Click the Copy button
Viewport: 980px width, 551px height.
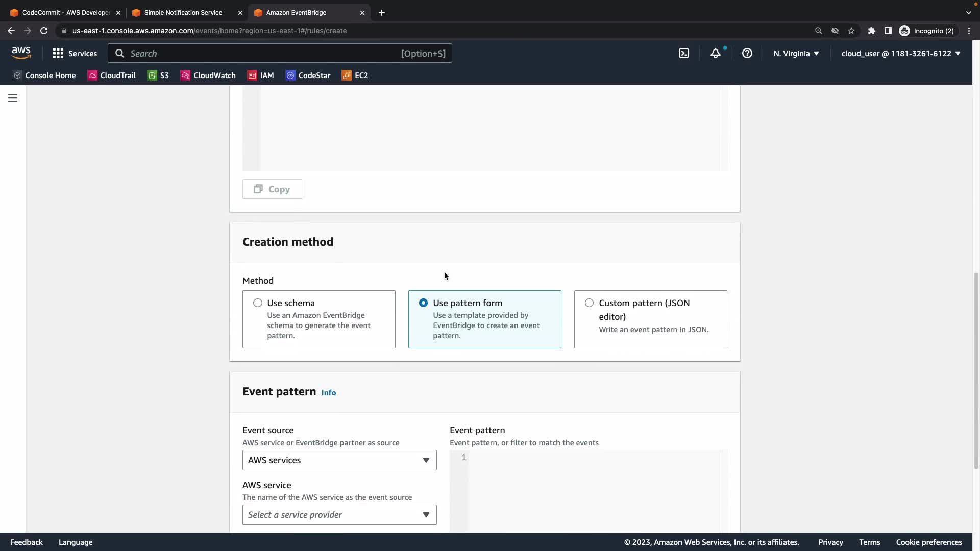273,189
